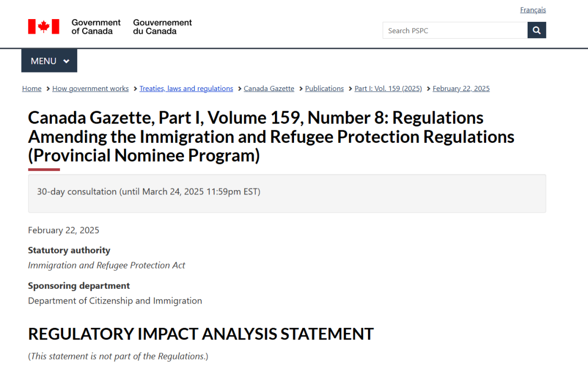Image resolution: width=588 pixels, height=377 pixels.
Task: Click REGULATORY IMPACT ANALYSIS STATEMENT heading
Action: (x=200, y=334)
